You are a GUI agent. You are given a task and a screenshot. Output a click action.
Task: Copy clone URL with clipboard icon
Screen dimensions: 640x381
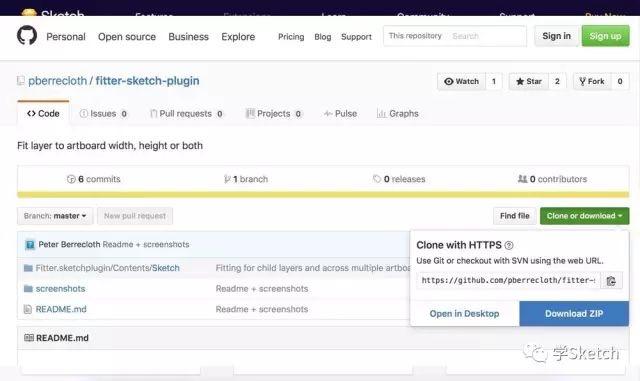coord(611,281)
